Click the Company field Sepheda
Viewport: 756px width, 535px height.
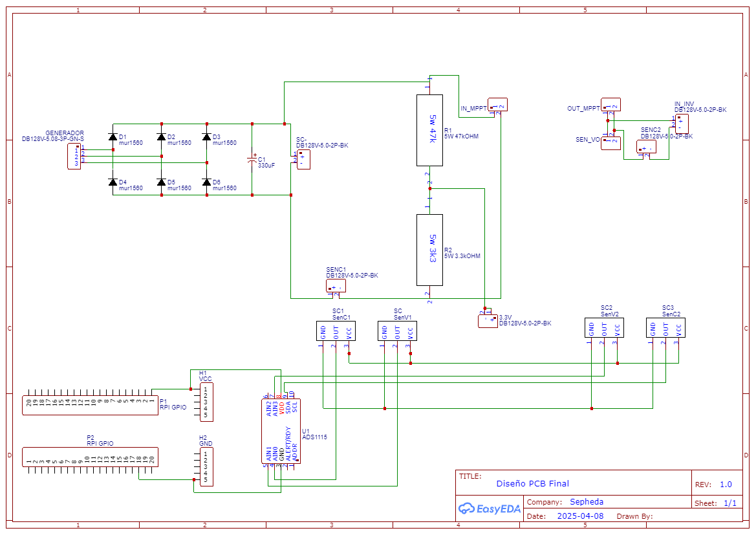[x=587, y=502]
